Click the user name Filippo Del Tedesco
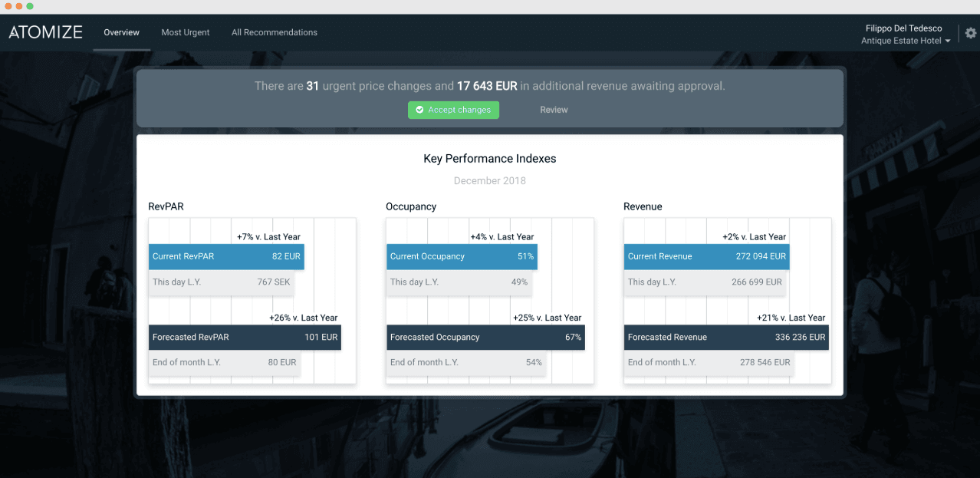The height and width of the screenshot is (478, 980). click(x=903, y=28)
